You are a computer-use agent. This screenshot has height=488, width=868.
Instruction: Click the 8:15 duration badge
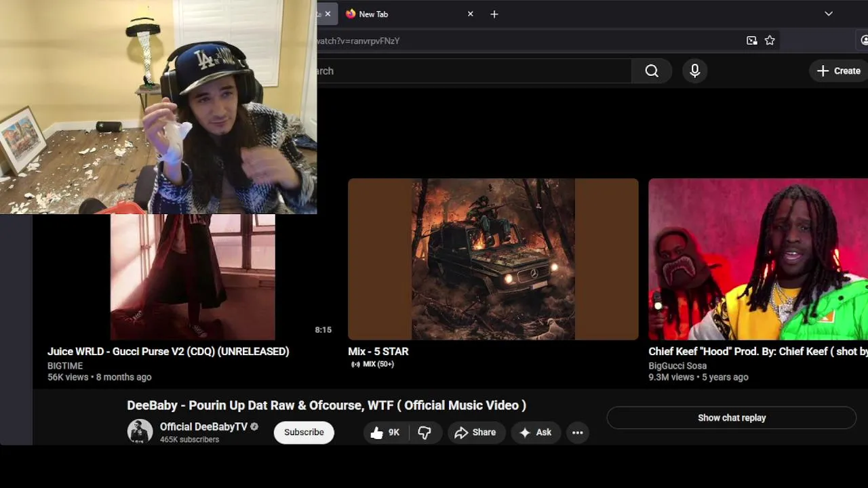tap(323, 329)
